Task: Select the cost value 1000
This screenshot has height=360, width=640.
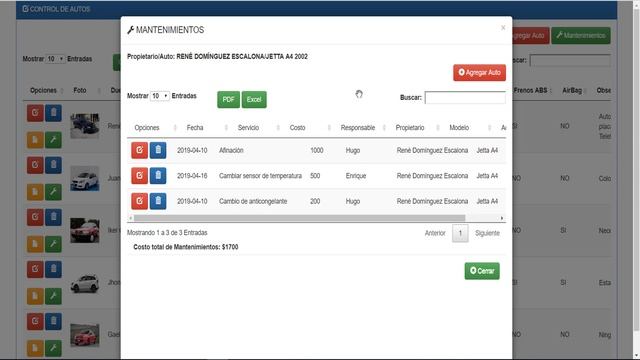Action: click(x=317, y=150)
